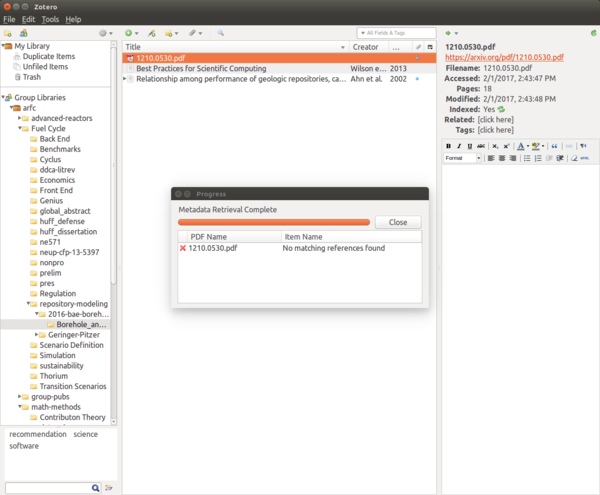Toggle Bold in the note editor
Image resolution: width=600 pixels, height=495 pixels.
[448, 146]
